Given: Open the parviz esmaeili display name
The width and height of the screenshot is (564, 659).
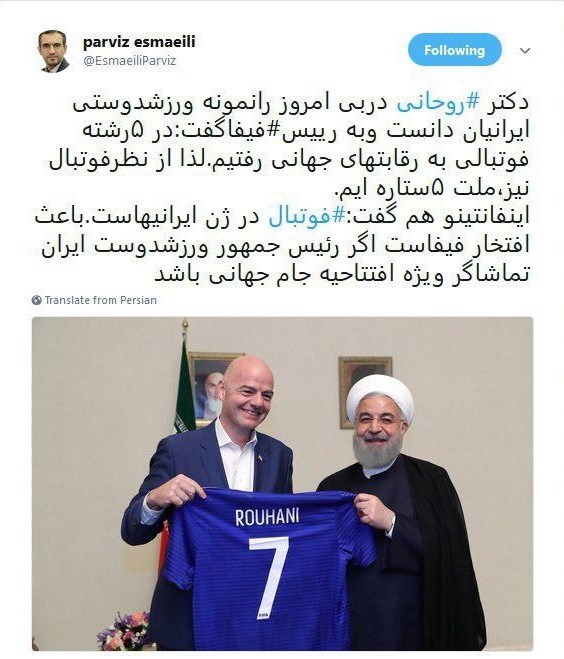Looking at the screenshot, I should click(x=139, y=42).
